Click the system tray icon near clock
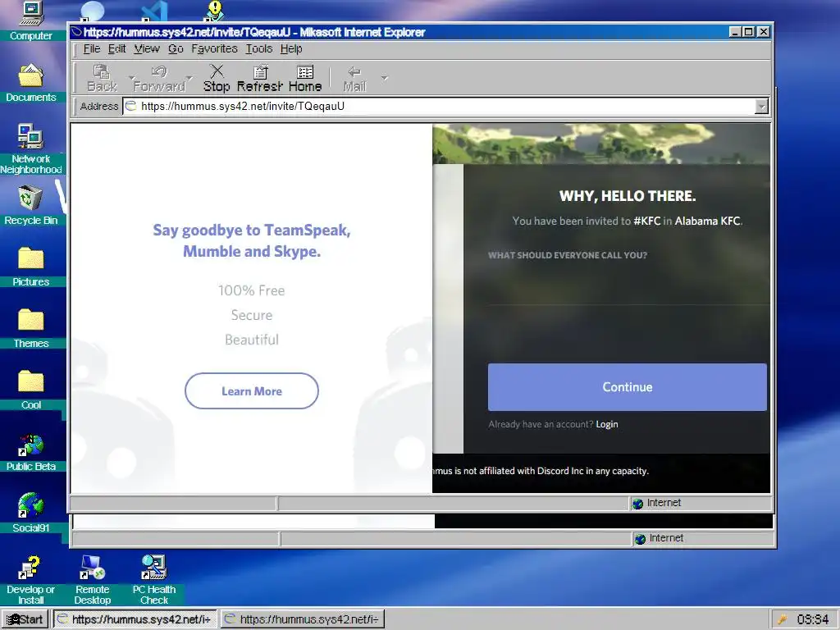This screenshot has height=630, width=840. tap(783, 620)
